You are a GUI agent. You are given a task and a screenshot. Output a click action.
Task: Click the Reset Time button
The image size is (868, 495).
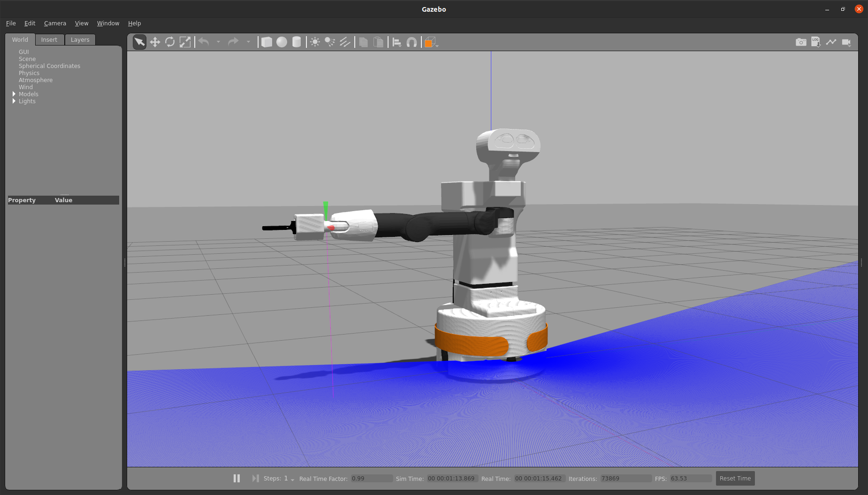click(x=735, y=478)
